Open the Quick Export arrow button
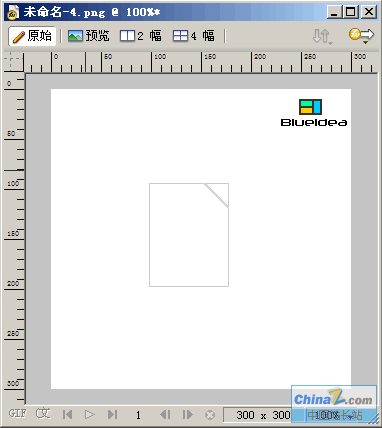Image resolution: width=382 pixels, height=428 pixels. (361, 36)
